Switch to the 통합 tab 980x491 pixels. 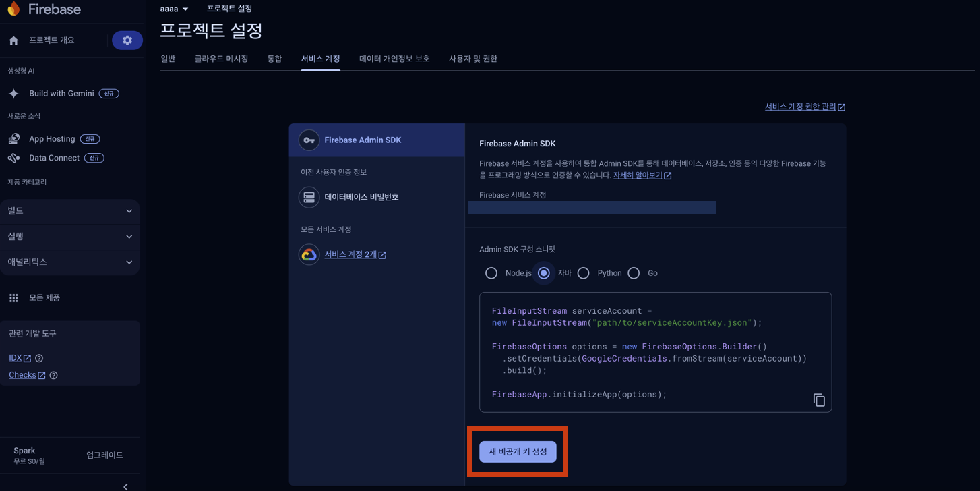click(x=274, y=59)
